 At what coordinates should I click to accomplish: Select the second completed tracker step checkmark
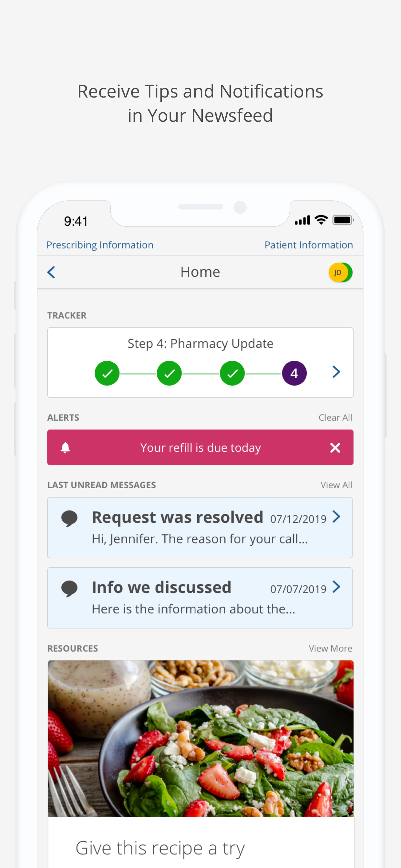169,373
